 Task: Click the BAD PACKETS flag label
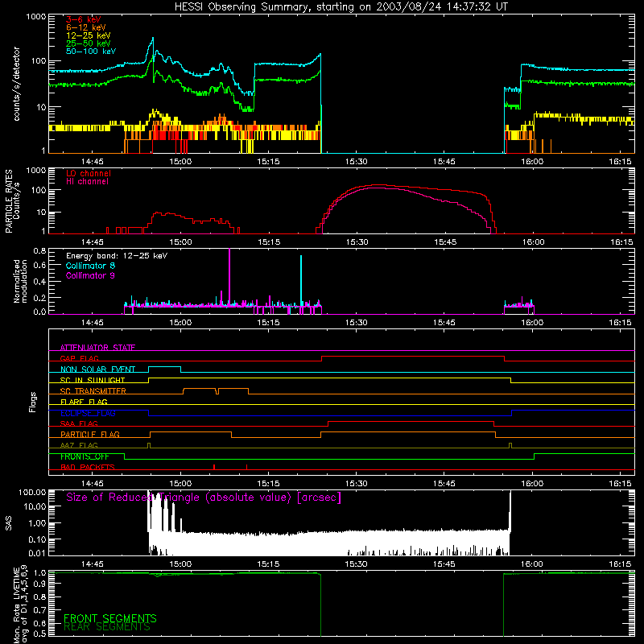tap(88, 467)
